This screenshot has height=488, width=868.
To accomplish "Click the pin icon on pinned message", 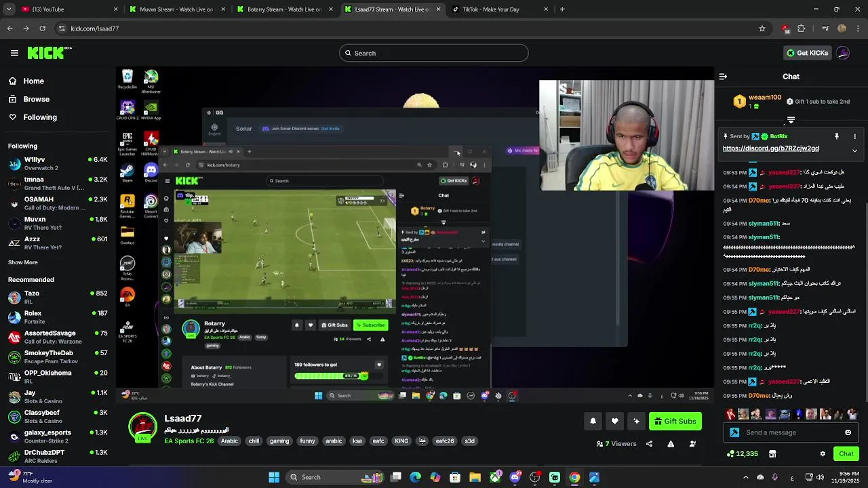I will pyautogui.click(x=837, y=136).
